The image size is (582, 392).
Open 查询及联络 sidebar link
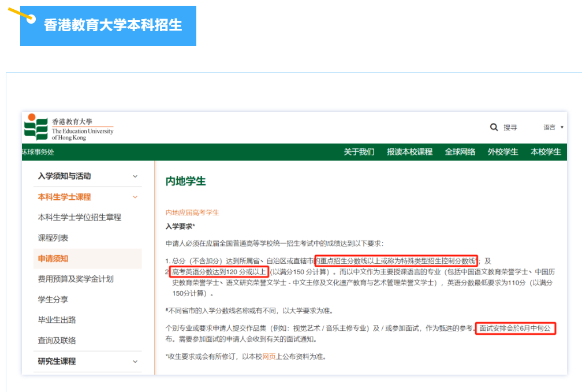[57, 341]
